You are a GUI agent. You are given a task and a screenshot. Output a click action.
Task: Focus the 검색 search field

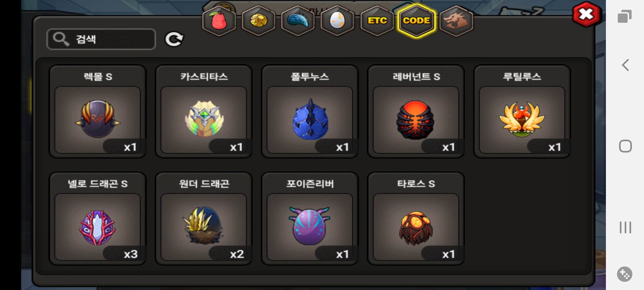tap(101, 39)
